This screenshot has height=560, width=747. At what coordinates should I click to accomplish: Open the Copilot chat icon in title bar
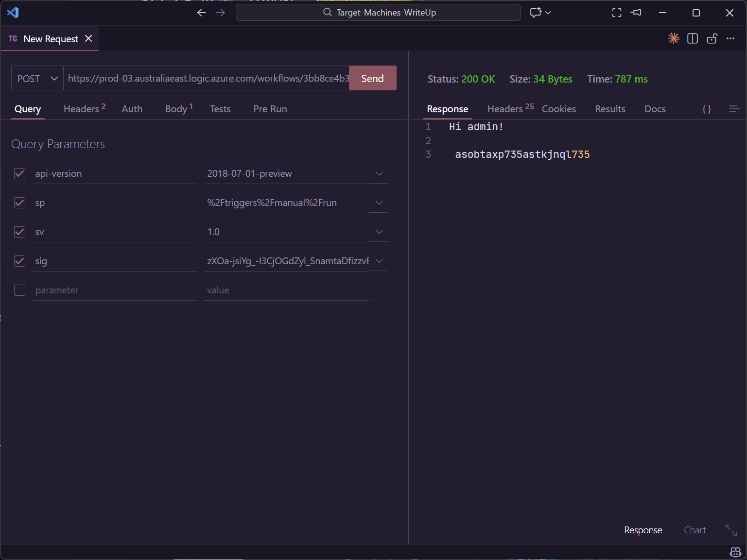[x=536, y=13]
